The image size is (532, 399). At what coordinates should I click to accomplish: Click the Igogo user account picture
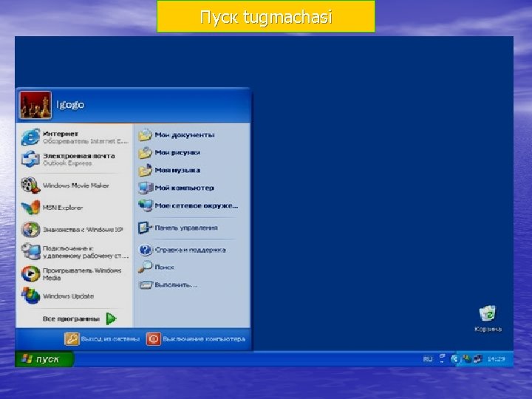35,105
